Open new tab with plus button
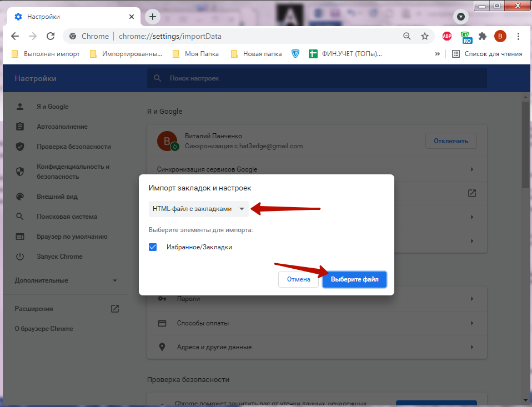 point(152,17)
